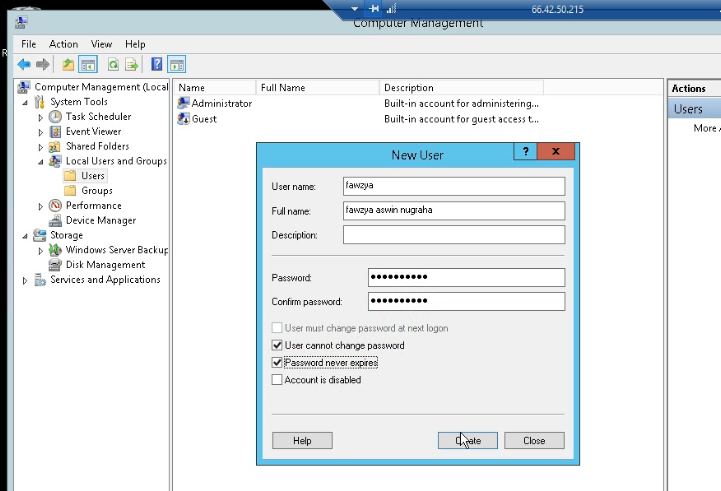Collapse the Local Users and Groups node

point(41,161)
